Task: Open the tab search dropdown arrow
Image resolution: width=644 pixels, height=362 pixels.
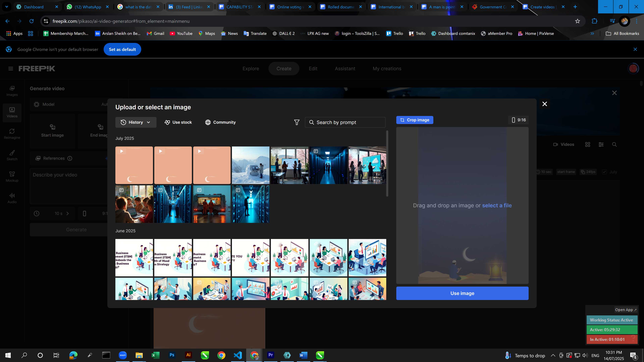Action: coord(7,7)
